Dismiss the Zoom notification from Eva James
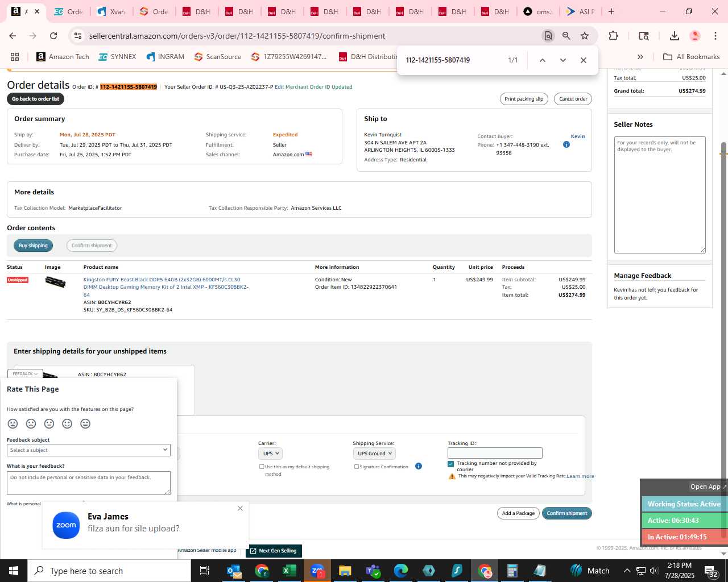Viewport: 728px width, 582px height. point(240,508)
